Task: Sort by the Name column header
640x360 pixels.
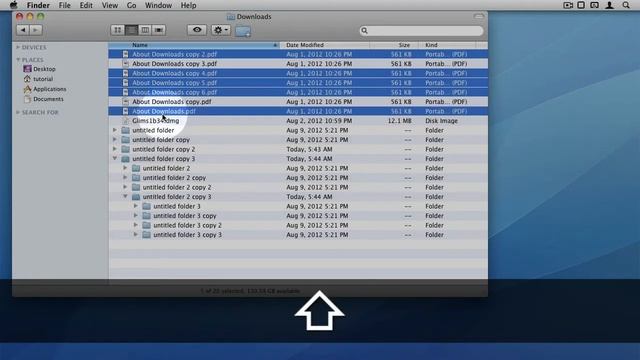Action: 194,45
